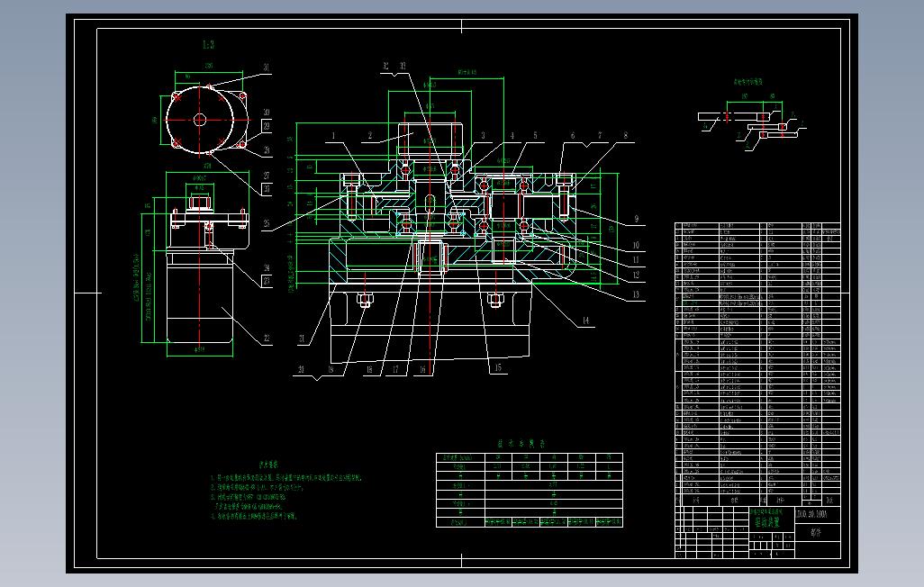This screenshot has width=924, height=587.
Task: Click part callout number 2 above the assembly
Action: (370, 136)
